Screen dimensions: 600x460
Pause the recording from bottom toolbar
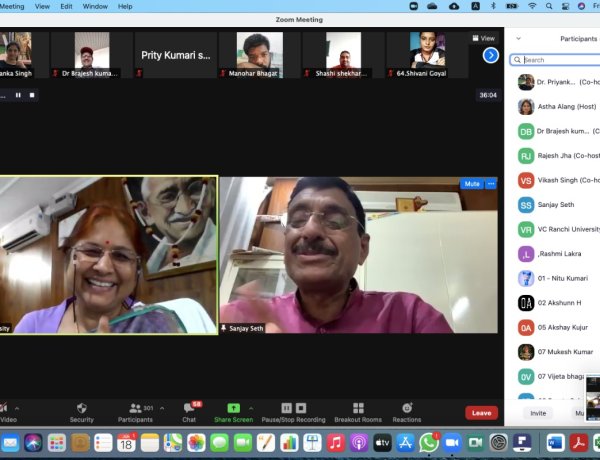point(287,408)
